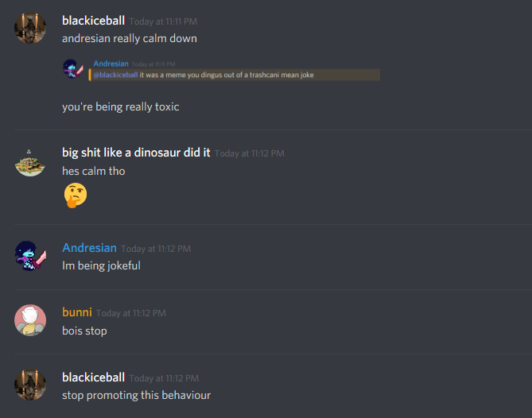This screenshot has height=418, width=532.
Task: Click blackiceball's avatar on last message
Action: click(x=30, y=385)
